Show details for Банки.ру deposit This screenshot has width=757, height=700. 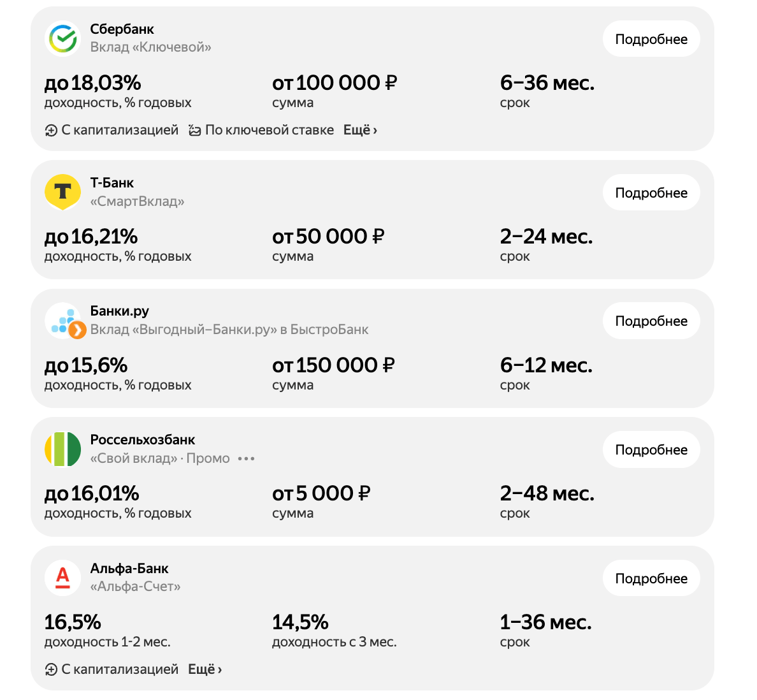pyautogui.click(x=651, y=321)
